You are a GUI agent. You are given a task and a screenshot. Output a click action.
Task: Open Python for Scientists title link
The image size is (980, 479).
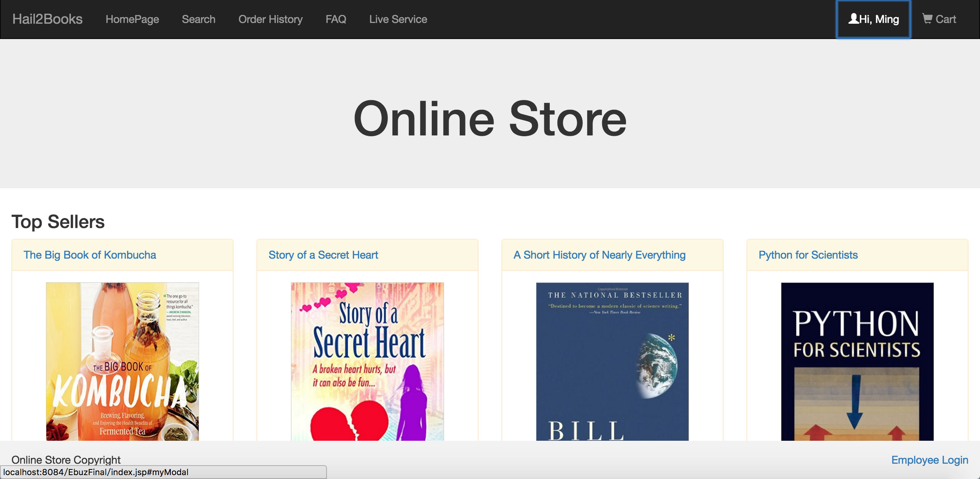click(x=808, y=255)
